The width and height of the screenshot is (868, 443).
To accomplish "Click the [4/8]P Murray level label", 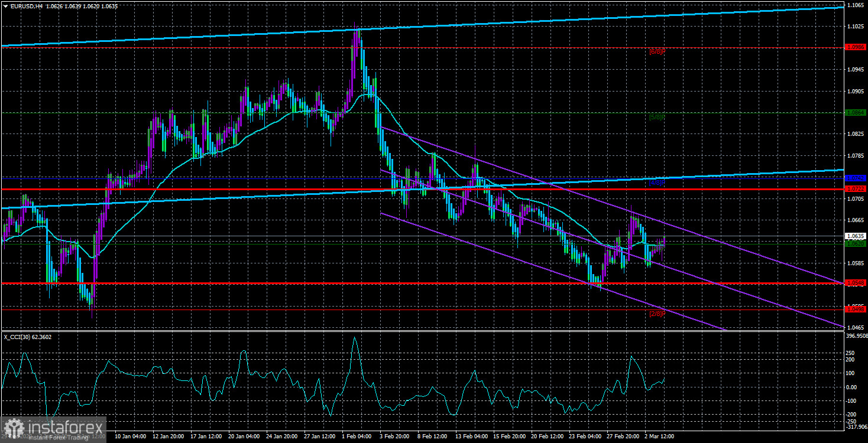I will click(x=658, y=183).
